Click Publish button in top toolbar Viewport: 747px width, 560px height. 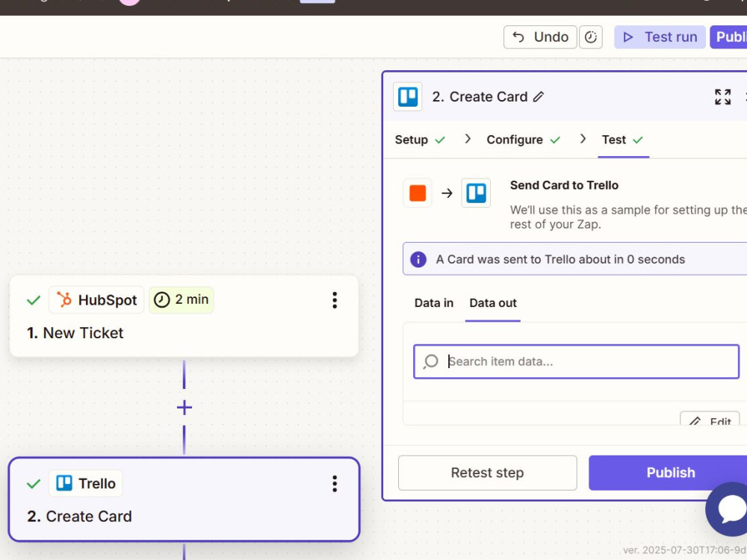(729, 37)
